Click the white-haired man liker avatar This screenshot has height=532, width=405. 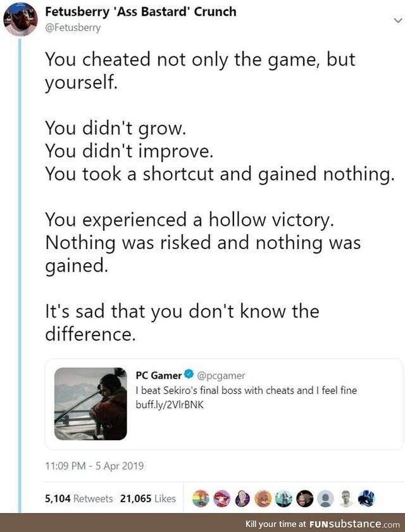click(346, 498)
